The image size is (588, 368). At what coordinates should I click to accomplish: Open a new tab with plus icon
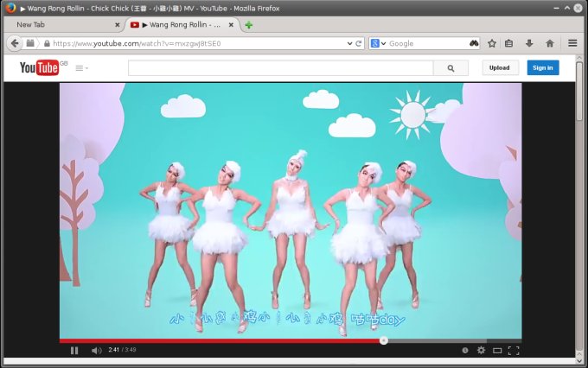pyautogui.click(x=249, y=25)
